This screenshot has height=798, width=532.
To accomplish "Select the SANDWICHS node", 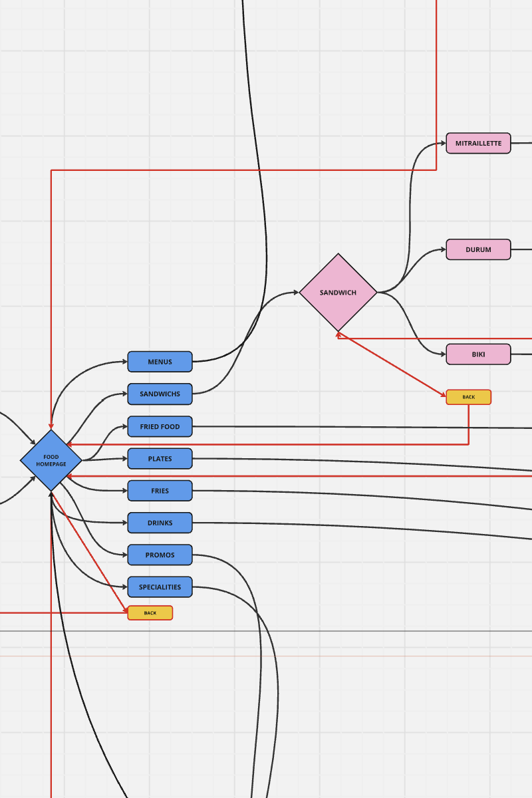I will (x=160, y=394).
